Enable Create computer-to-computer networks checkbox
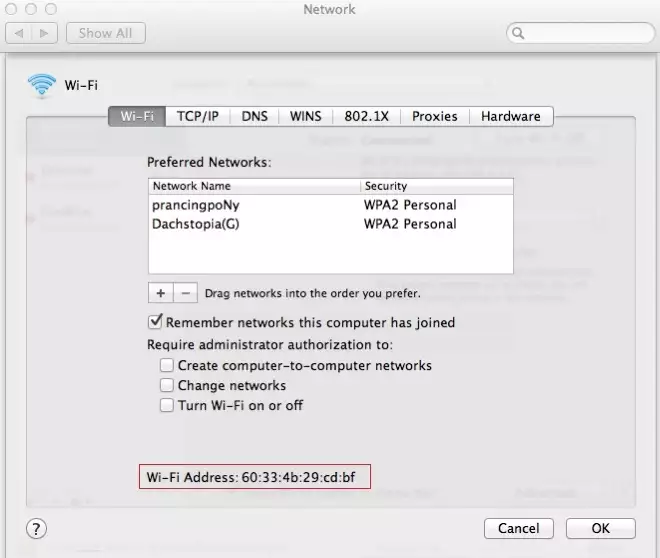The image size is (660, 558). 167,366
